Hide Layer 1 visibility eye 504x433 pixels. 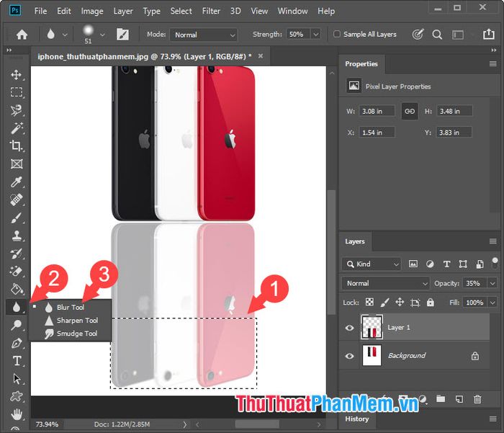[349, 328]
